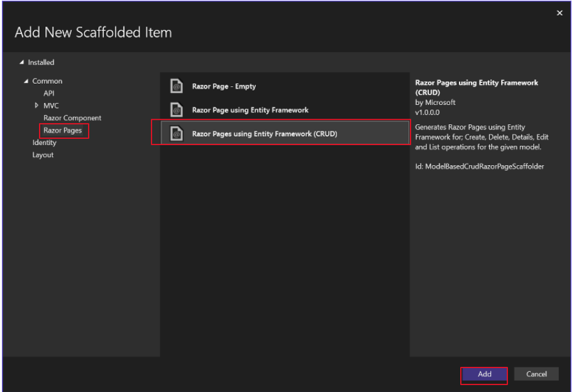This screenshot has height=392, width=574.
Task: Click the Razor Pages CRUD template icon
Action: (177, 133)
